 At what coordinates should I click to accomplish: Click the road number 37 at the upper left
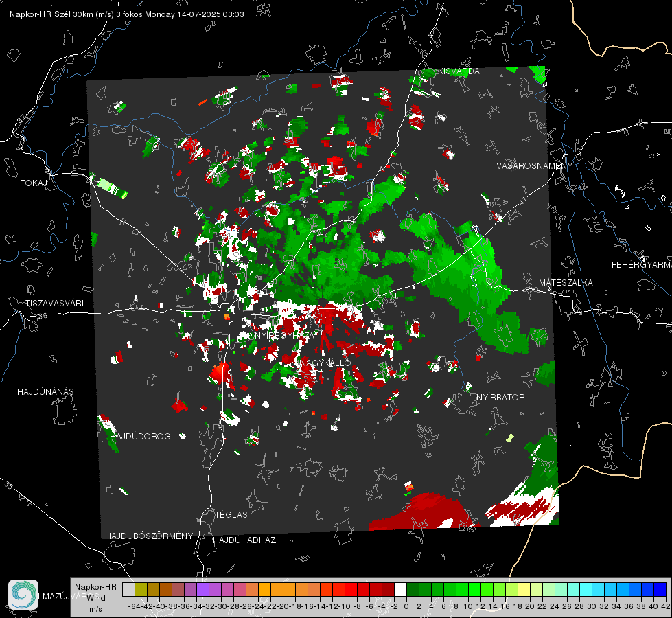pyautogui.click(x=22, y=117)
